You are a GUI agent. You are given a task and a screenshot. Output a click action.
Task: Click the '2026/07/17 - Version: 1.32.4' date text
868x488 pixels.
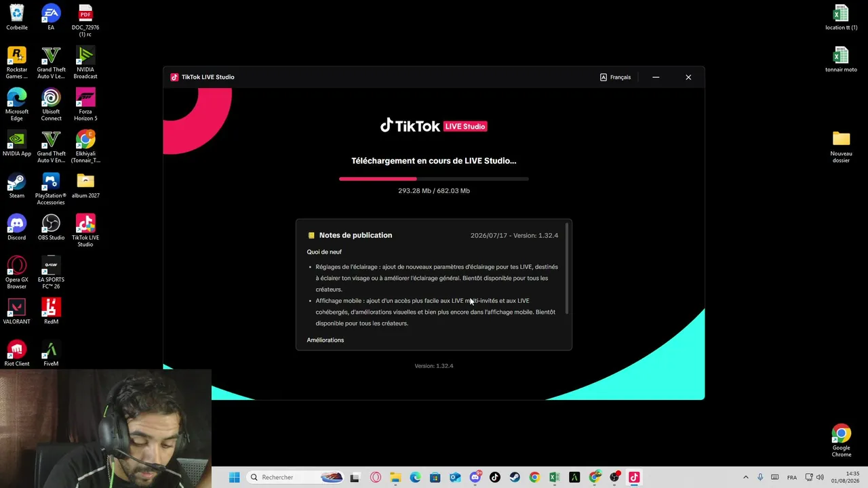point(514,236)
